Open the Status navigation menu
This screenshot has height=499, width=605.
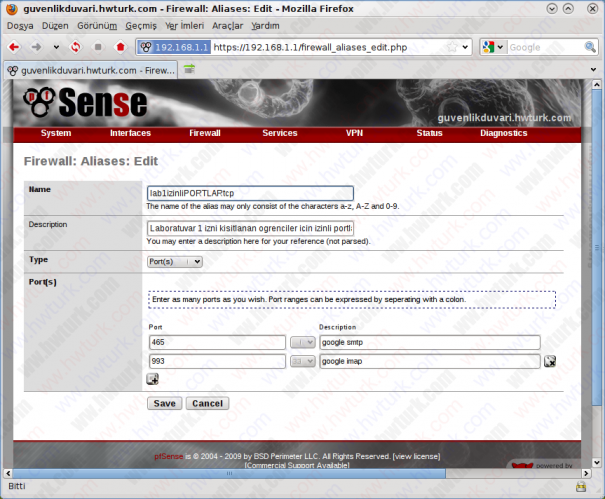point(429,133)
